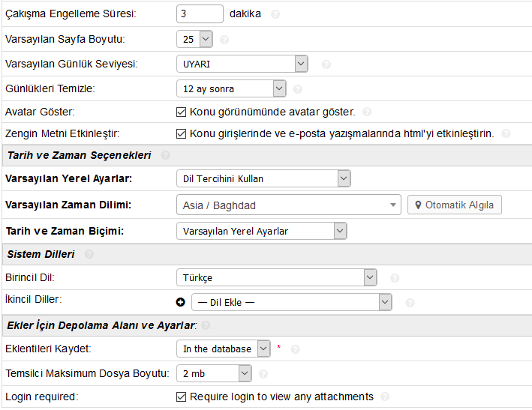The height and width of the screenshot is (410, 532).
Task: Click help icon next to Çakışma Engelleme Süresi
Action: point(275,14)
